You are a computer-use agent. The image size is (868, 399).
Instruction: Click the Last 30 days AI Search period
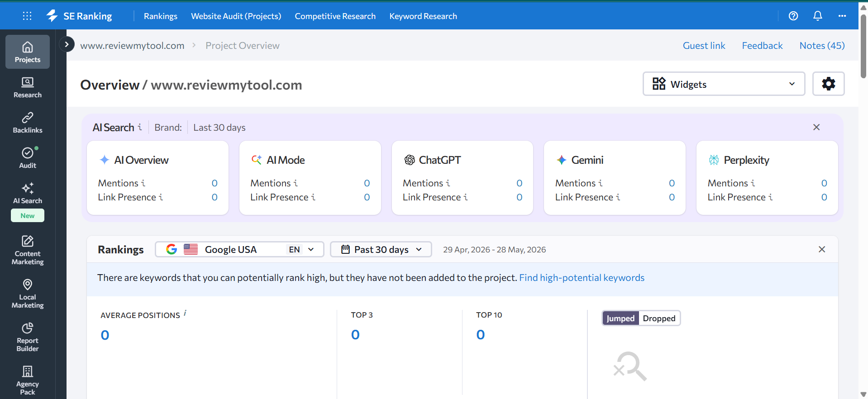click(x=219, y=127)
